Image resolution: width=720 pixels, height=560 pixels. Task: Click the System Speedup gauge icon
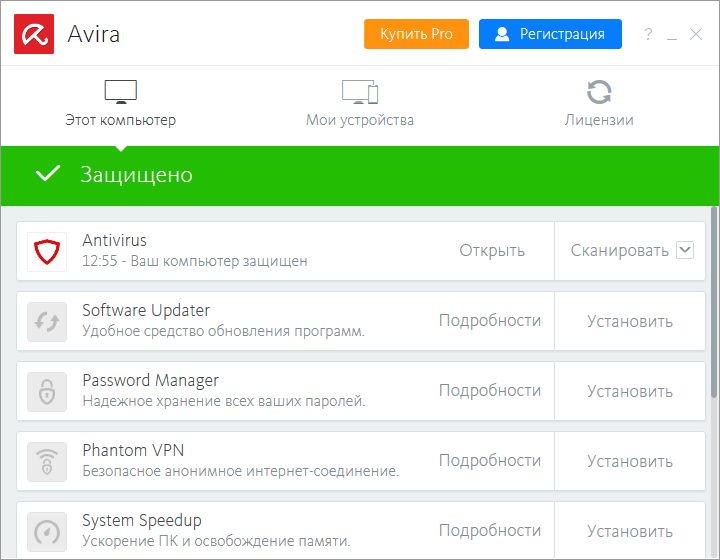pos(47,531)
